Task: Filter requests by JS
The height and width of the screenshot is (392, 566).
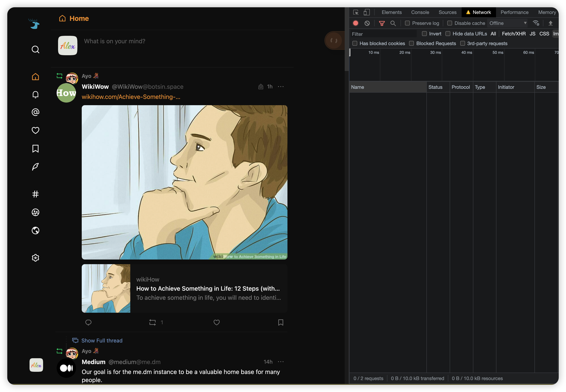Action: click(532, 34)
